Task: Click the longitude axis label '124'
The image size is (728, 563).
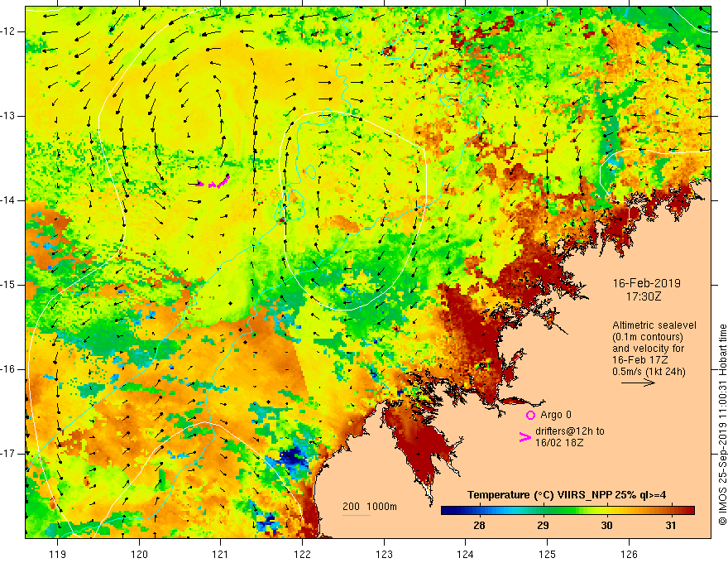Action: 466,554
